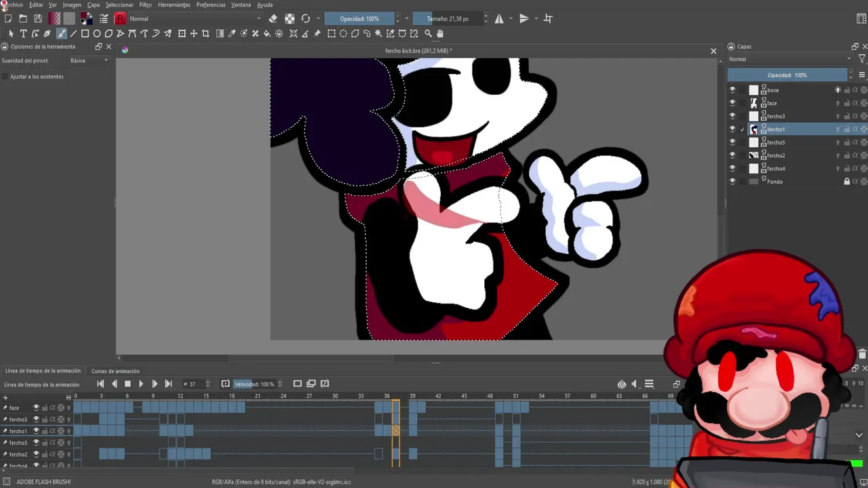This screenshot has height=488, width=868.
Task: Choose the Ellipse shape tool
Action: pyautogui.click(x=97, y=33)
